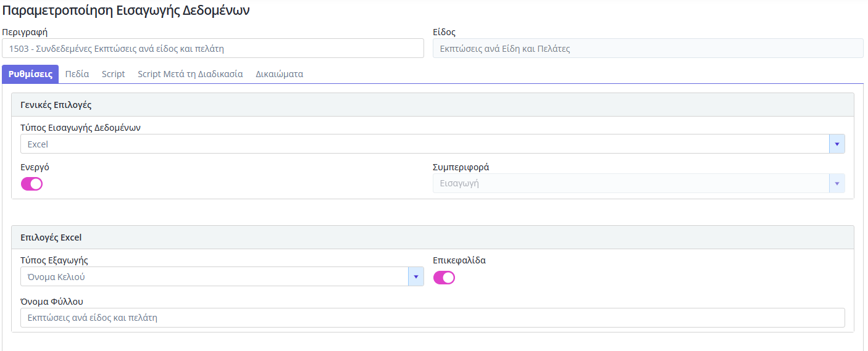Image resolution: width=868 pixels, height=351 pixels.
Task: Disable the Ενεργό toggle switch
Action: point(32,184)
